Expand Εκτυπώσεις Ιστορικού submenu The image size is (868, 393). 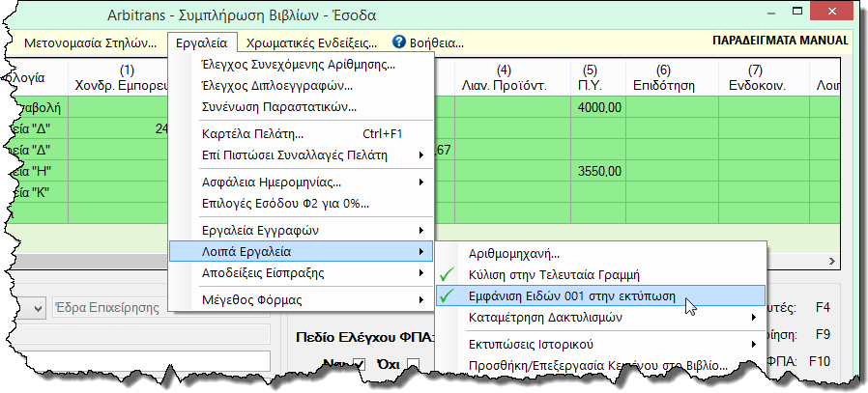tap(600, 345)
